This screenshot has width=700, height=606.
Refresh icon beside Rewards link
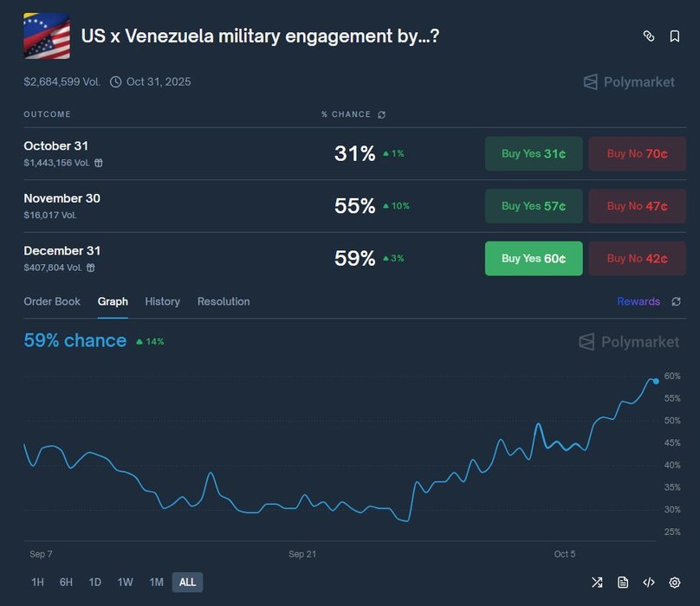tap(676, 302)
